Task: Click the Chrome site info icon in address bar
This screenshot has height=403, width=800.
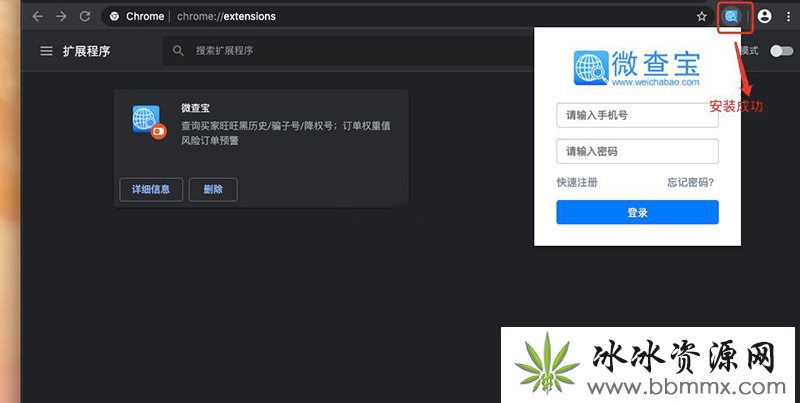Action: (114, 16)
